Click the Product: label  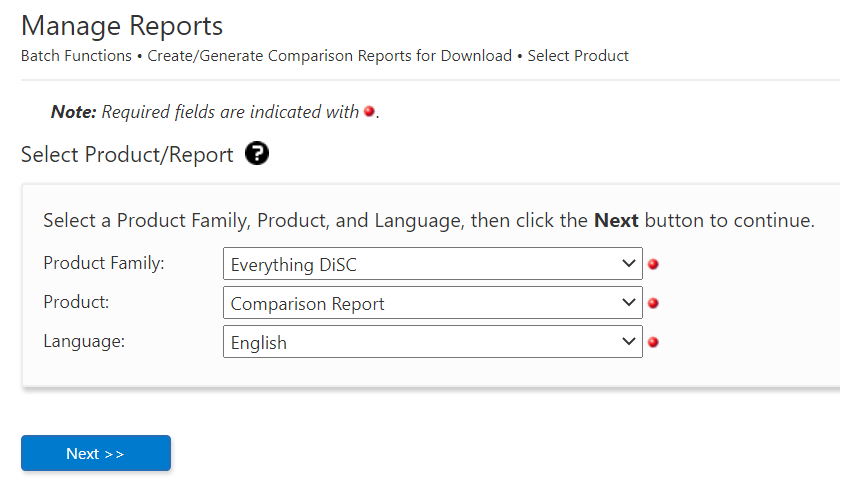click(76, 302)
